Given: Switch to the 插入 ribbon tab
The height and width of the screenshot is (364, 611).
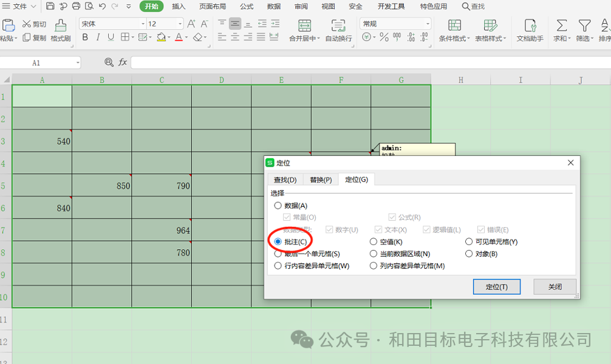Looking at the screenshot, I should (x=179, y=6).
